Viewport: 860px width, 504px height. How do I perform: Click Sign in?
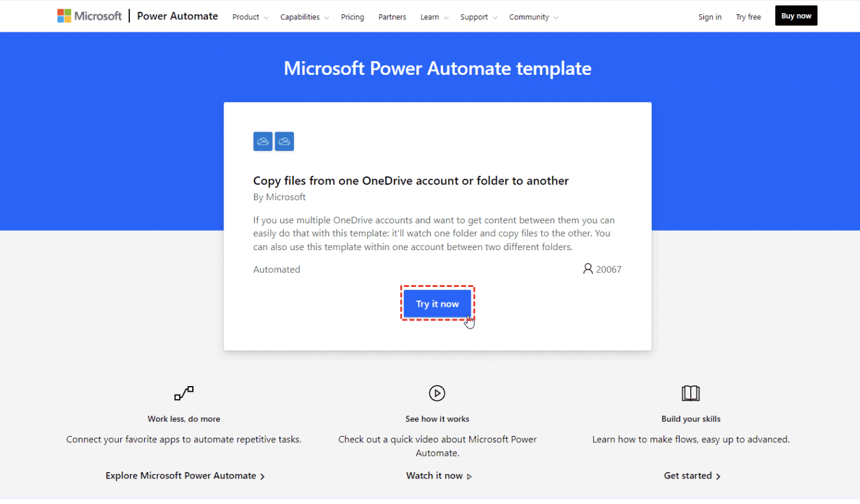710,17
